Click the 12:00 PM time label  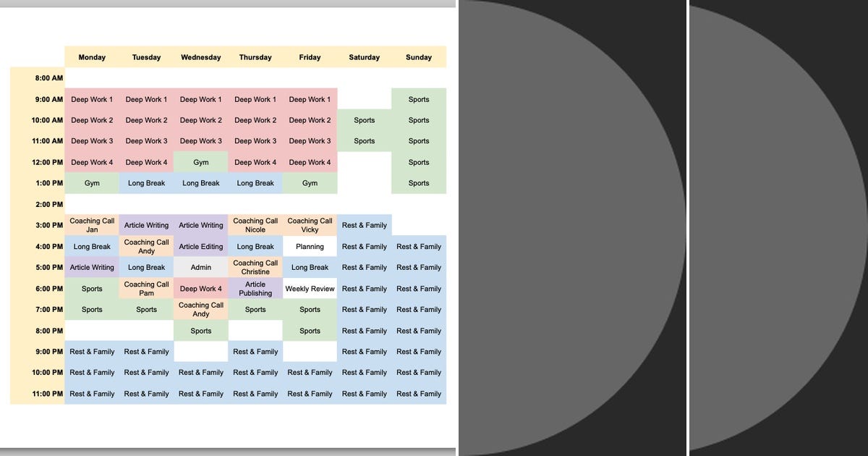(48, 162)
